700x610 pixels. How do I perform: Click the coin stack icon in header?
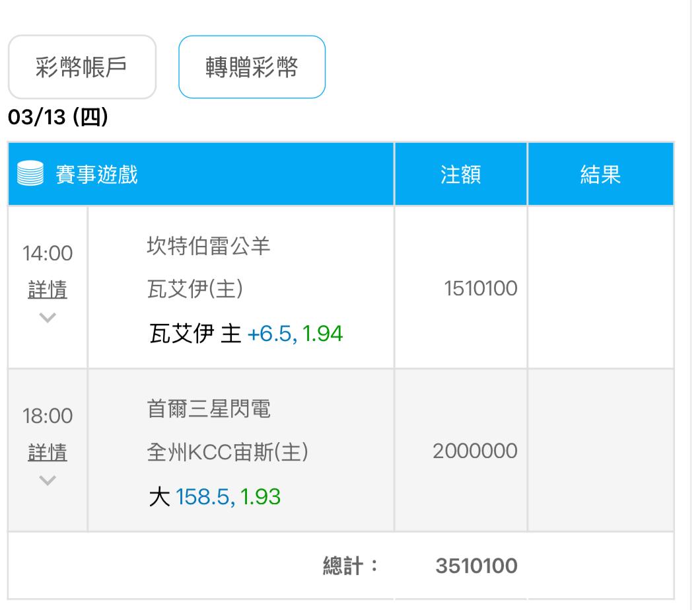pyautogui.click(x=30, y=173)
